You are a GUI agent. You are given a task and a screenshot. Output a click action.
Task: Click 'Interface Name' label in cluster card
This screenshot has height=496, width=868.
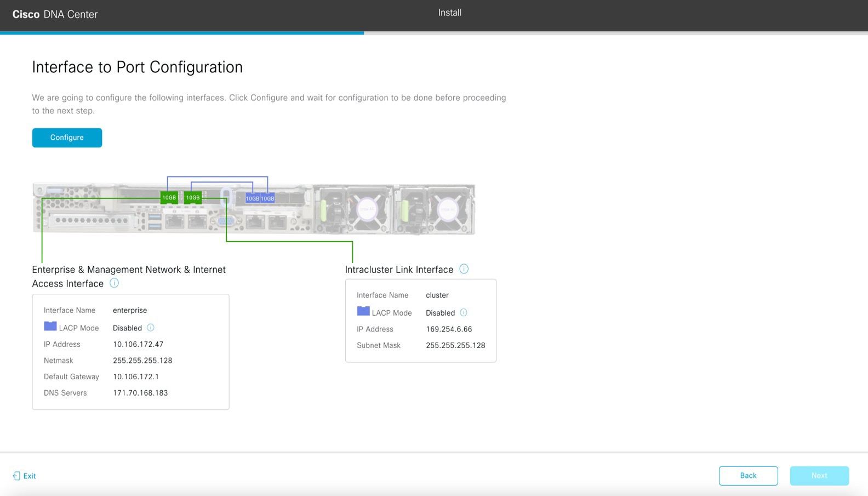(382, 295)
